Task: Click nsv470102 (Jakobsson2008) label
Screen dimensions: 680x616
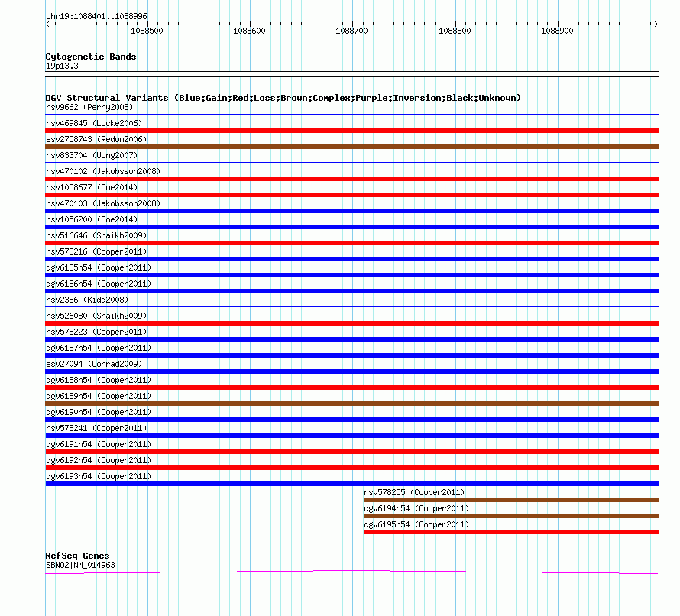Action: click(103, 171)
